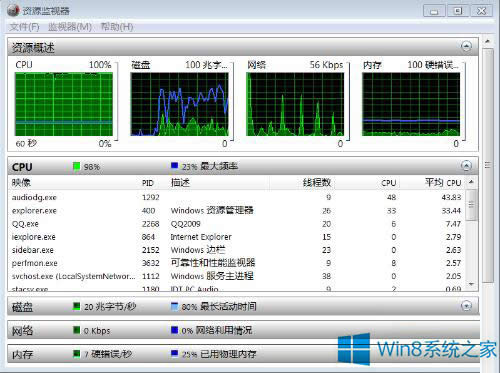Click the average CPU value 43.83
Viewport: 500px width, 373px height.
click(451, 197)
